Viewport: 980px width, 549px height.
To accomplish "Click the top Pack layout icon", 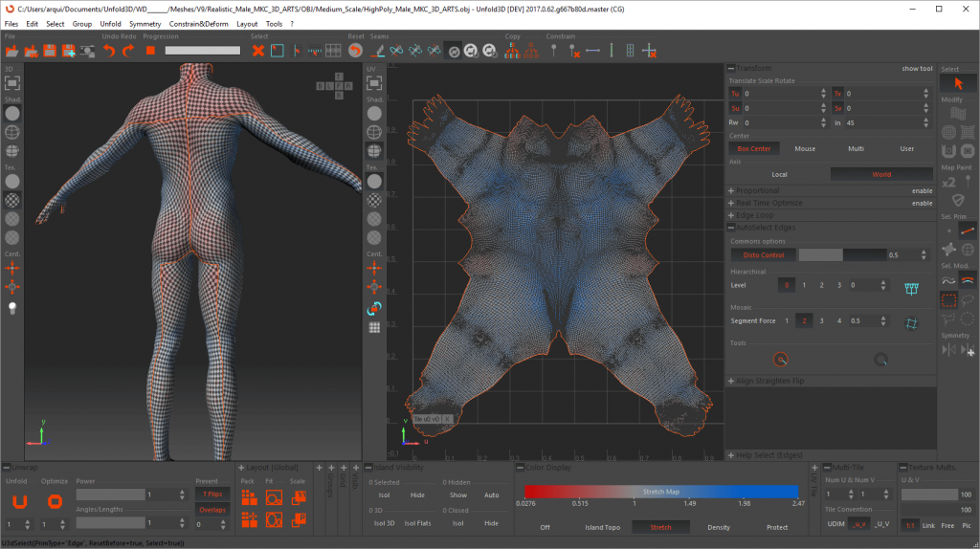I will coord(249,497).
